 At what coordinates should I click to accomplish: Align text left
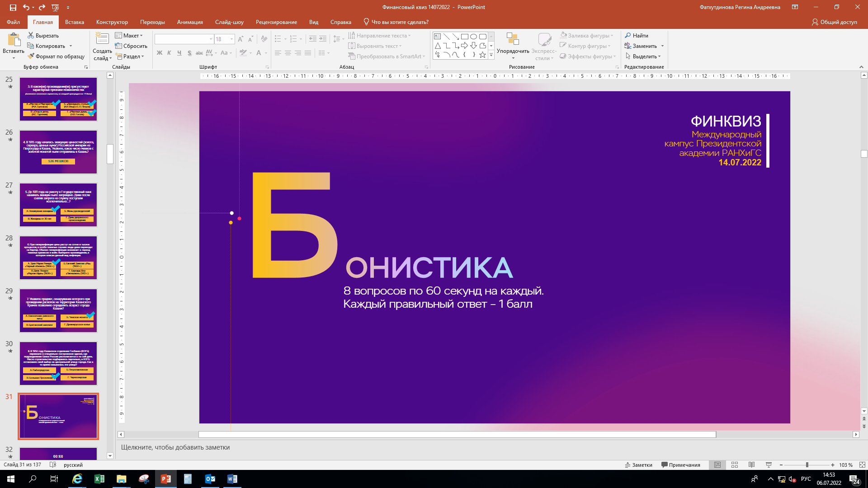coord(278,53)
